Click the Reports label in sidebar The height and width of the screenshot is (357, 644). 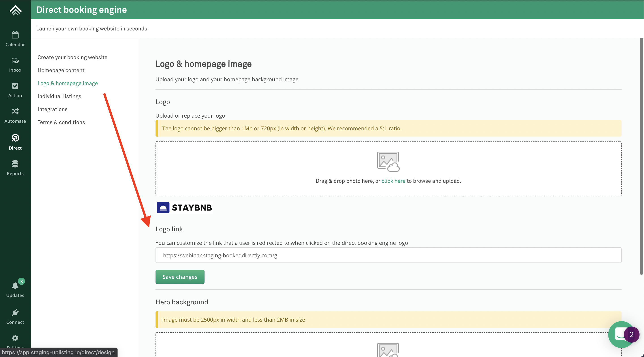click(15, 174)
